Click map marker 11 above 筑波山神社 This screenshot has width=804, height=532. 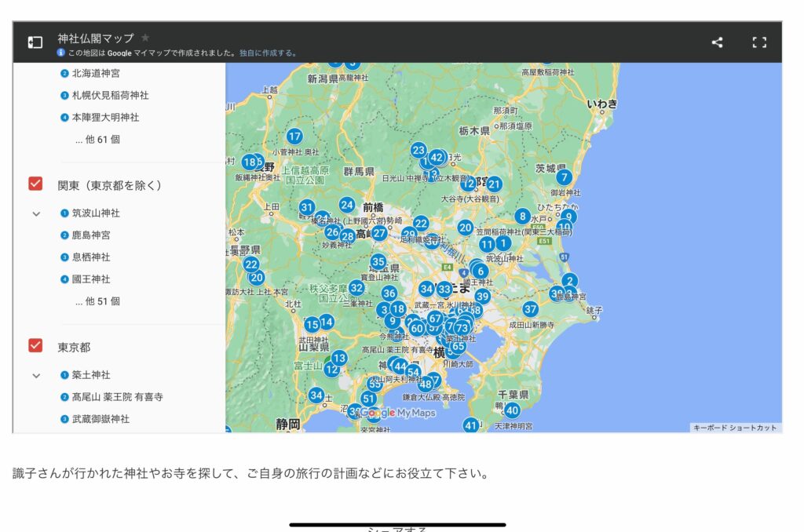[487, 245]
